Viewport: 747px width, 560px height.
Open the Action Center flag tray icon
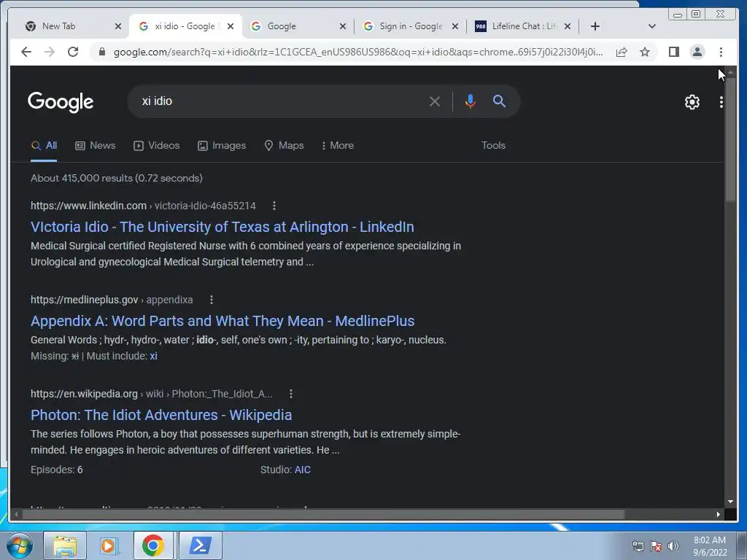coord(655,545)
